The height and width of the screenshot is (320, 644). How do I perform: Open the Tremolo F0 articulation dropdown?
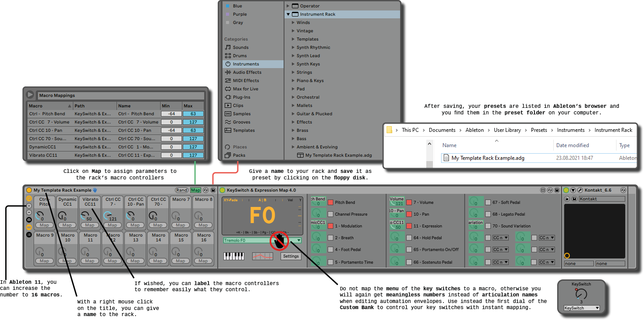[298, 240]
